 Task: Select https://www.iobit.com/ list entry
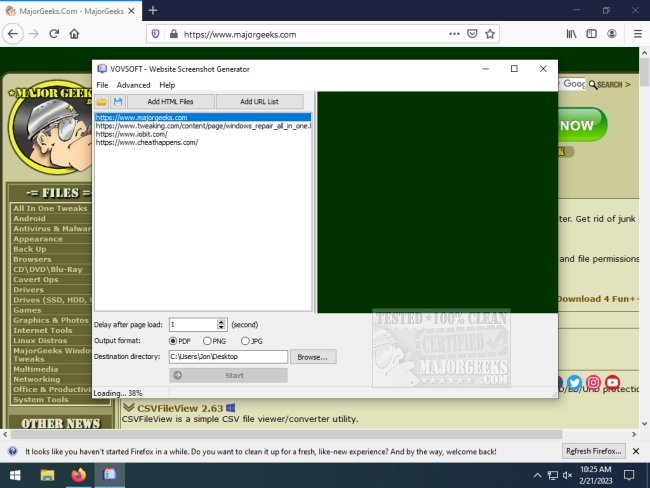[203, 134]
